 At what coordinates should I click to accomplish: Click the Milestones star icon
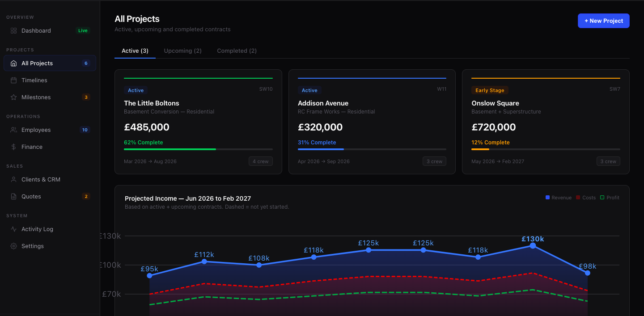tap(13, 97)
